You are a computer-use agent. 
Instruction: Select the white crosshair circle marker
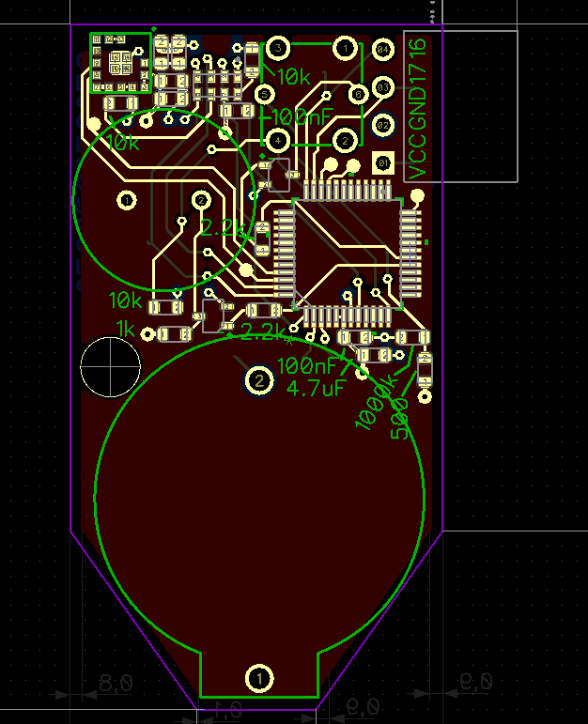click(x=110, y=367)
